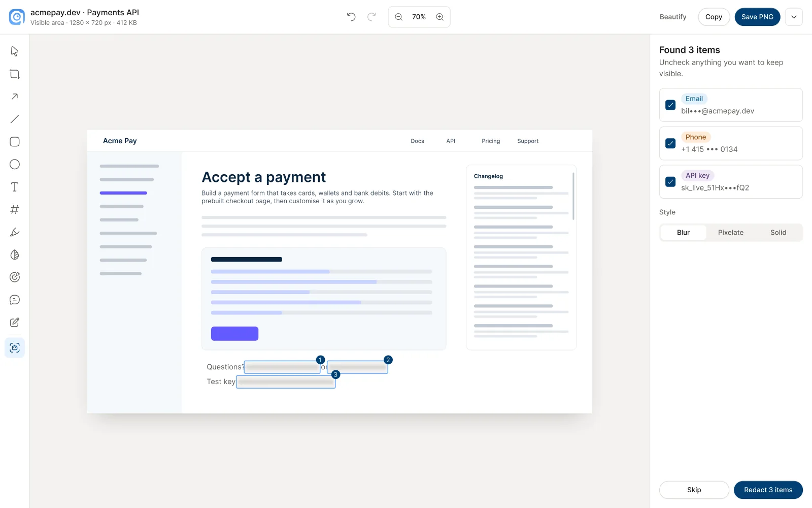Select the highlighter tool

[15, 232]
